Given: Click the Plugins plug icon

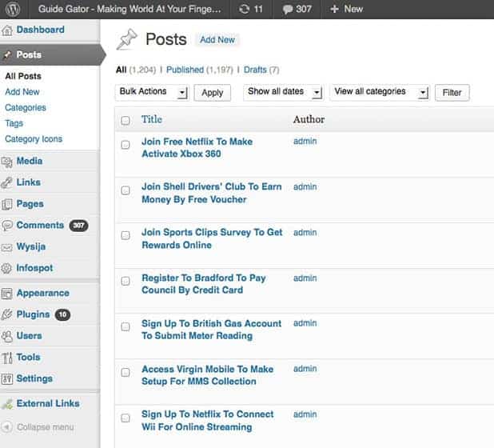Looking at the screenshot, I should click(7, 314).
